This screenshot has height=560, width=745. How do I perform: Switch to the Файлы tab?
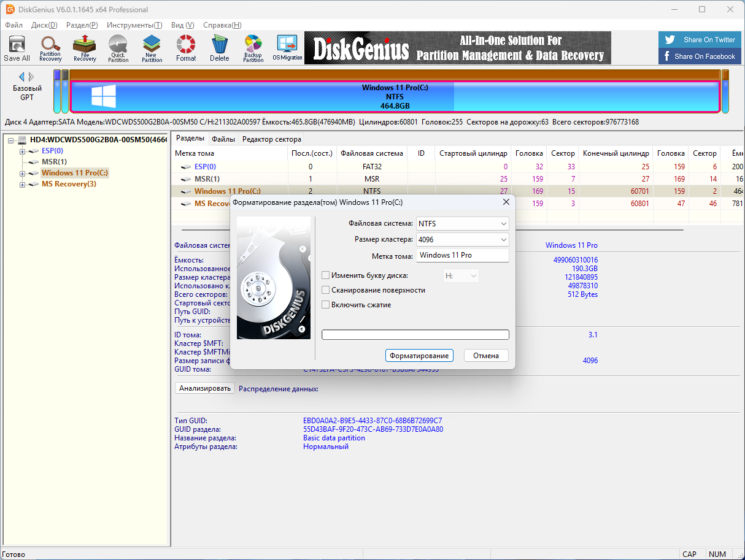click(223, 139)
